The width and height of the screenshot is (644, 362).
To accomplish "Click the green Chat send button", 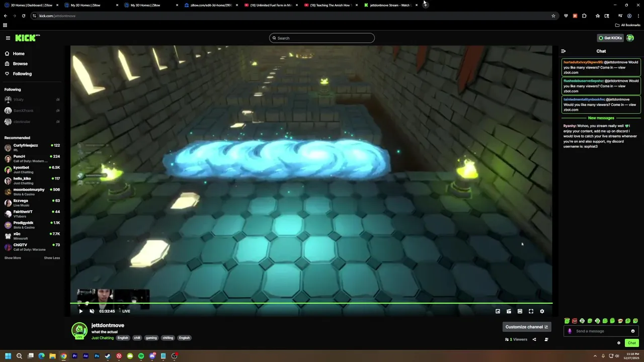I will 632,343.
